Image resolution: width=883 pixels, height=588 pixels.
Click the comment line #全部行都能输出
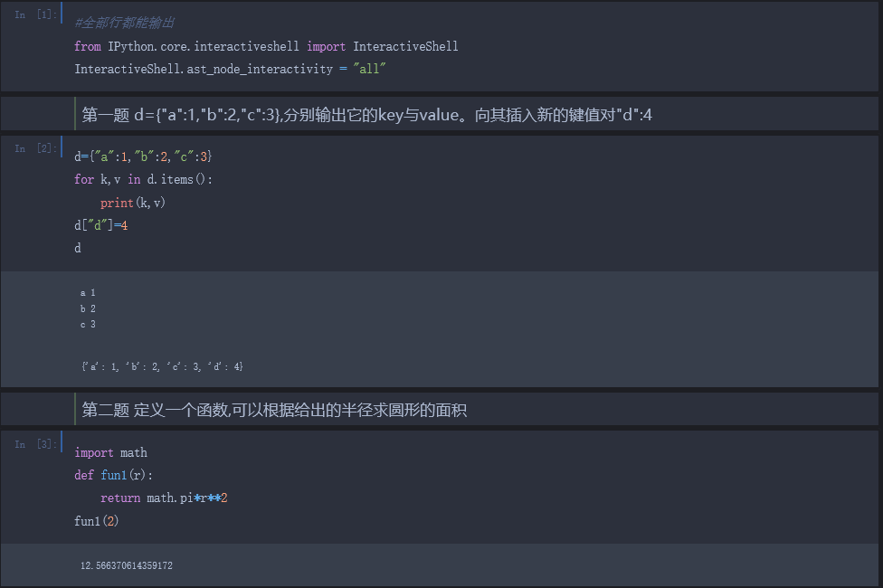(x=124, y=23)
